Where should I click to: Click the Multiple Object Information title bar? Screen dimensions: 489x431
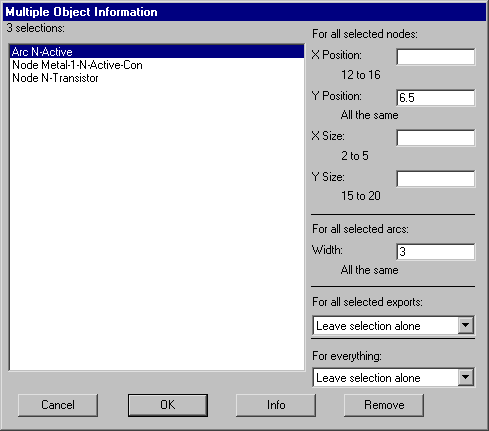click(244, 12)
